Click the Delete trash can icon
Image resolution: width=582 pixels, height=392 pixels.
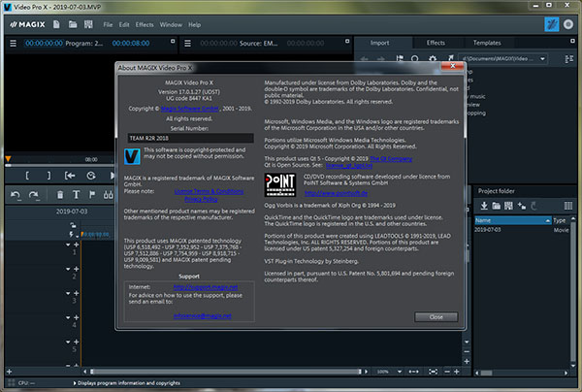60,195
